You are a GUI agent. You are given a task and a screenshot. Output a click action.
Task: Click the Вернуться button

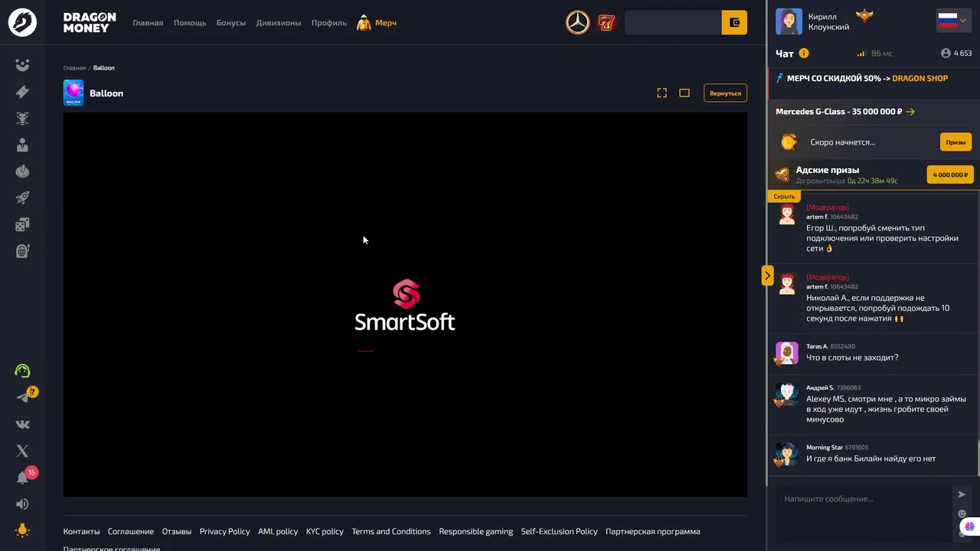[725, 93]
